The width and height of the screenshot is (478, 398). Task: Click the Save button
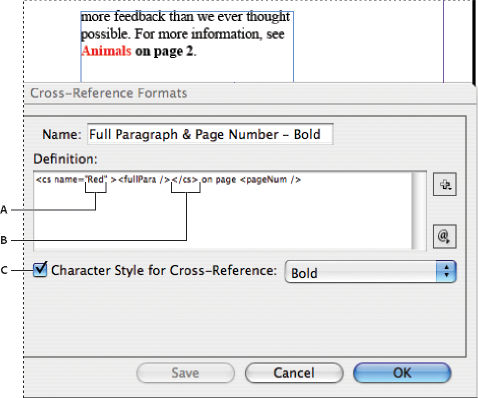click(185, 373)
